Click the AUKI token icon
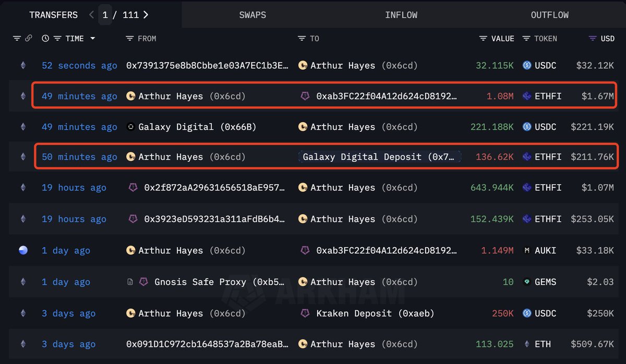The height and width of the screenshot is (364, 626). click(x=527, y=251)
